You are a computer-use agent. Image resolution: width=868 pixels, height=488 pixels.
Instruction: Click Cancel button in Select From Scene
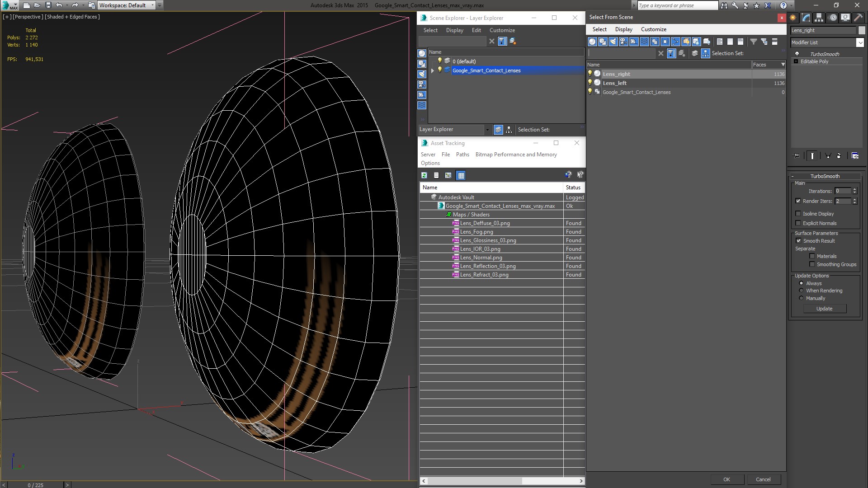[763, 479]
